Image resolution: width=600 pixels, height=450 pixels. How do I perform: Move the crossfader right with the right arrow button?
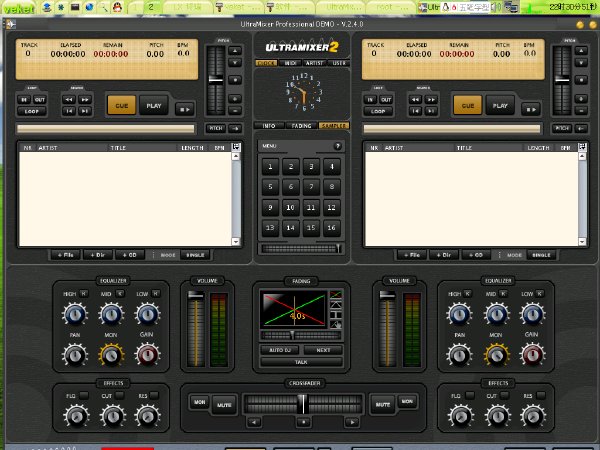[352, 422]
